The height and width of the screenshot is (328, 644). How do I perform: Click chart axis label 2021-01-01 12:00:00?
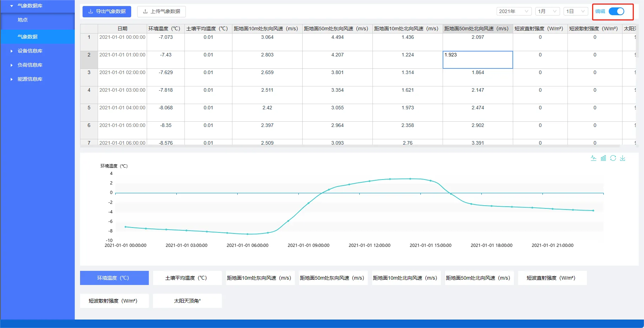(x=369, y=245)
